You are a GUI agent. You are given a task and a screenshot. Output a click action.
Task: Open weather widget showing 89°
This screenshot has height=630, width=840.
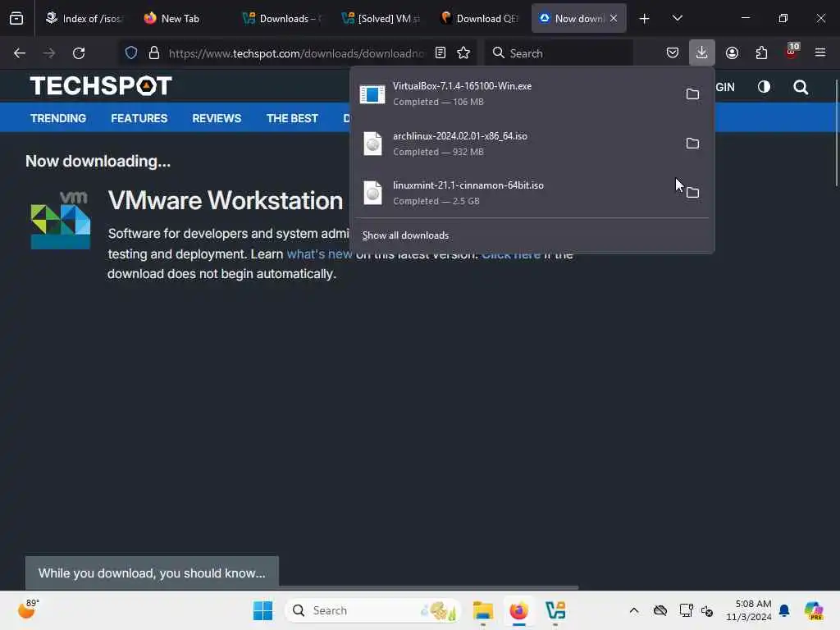tap(27, 609)
